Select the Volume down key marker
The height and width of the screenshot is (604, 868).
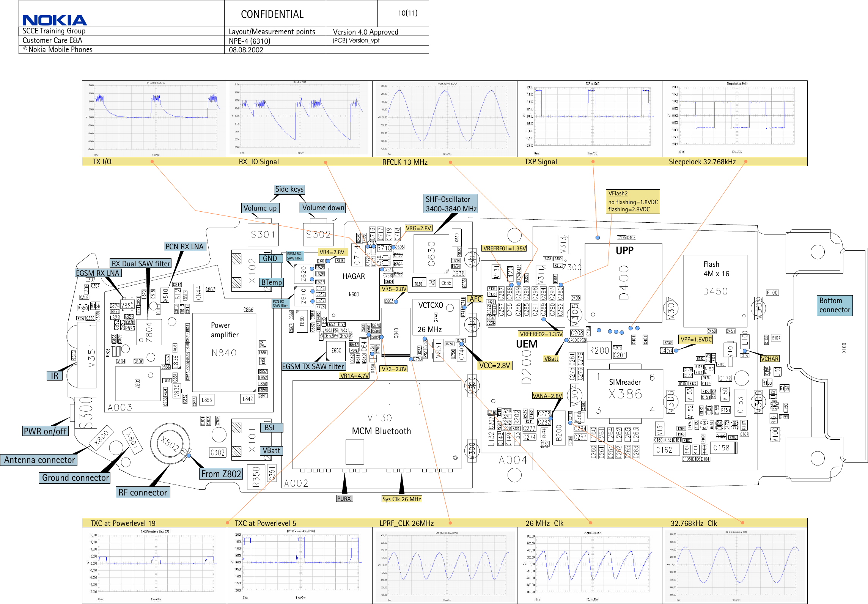(322, 208)
